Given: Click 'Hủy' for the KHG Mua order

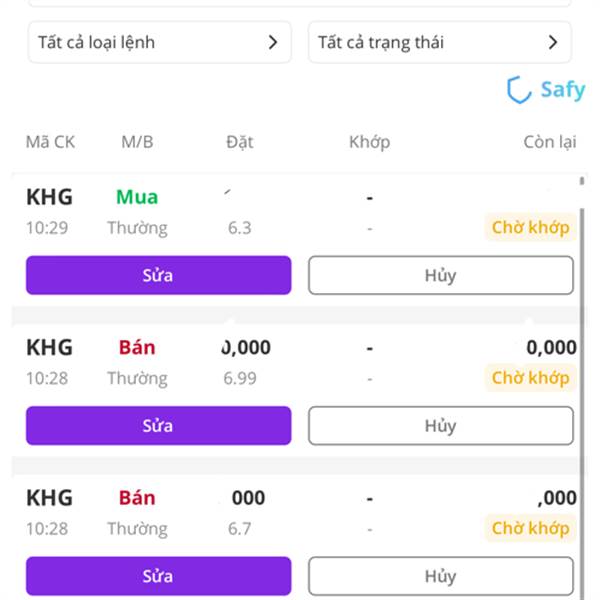Looking at the screenshot, I should click(x=441, y=275).
